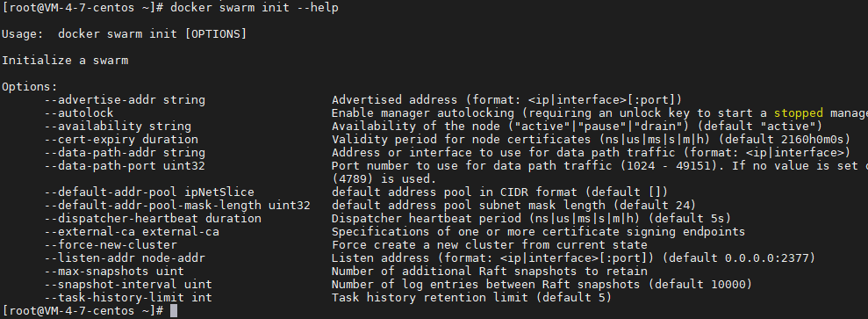Click the --data-path-port uint32 option

(x=125, y=165)
